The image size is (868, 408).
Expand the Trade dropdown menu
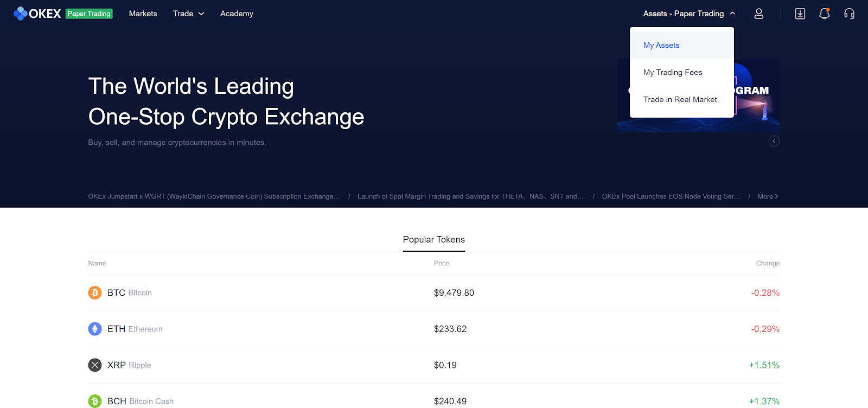(x=188, y=14)
